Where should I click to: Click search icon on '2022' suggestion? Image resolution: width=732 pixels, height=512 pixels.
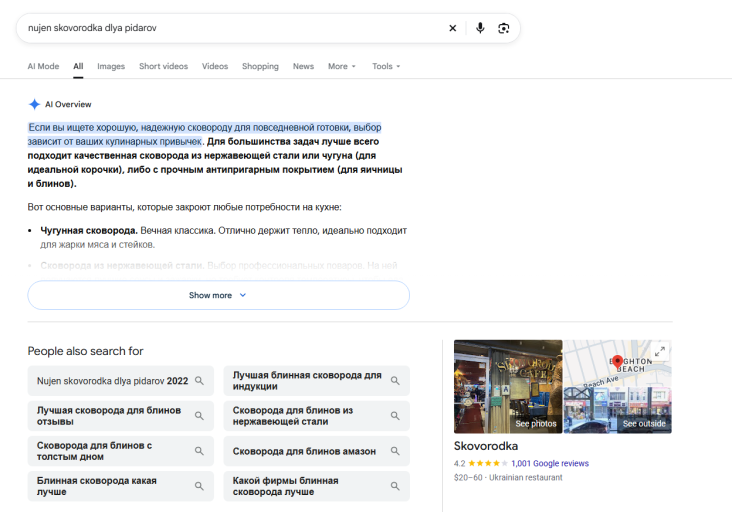pos(199,381)
